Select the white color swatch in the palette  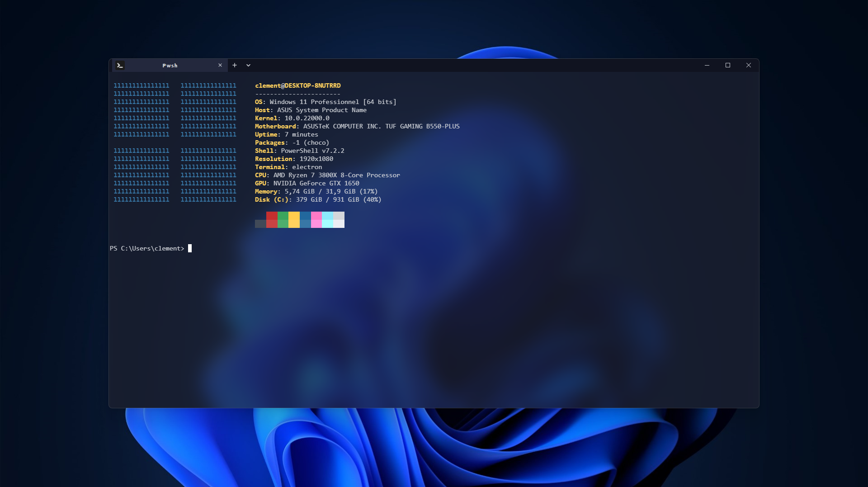[x=340, y=220]
